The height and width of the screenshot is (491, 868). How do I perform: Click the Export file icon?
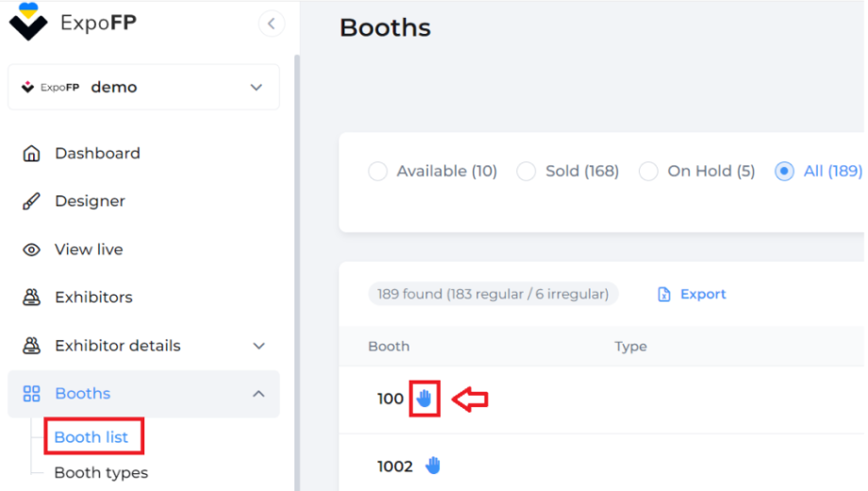[663, 295]
